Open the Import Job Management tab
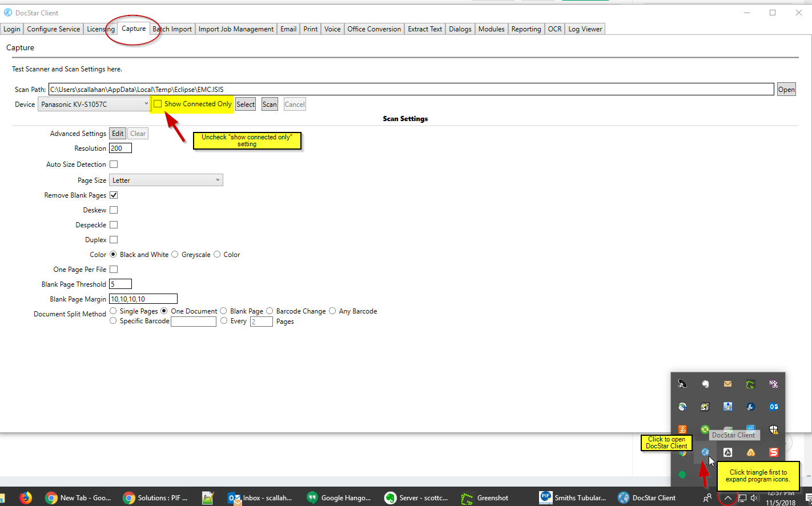The width and height of the screenshot is (812, 506). [236, 29]
